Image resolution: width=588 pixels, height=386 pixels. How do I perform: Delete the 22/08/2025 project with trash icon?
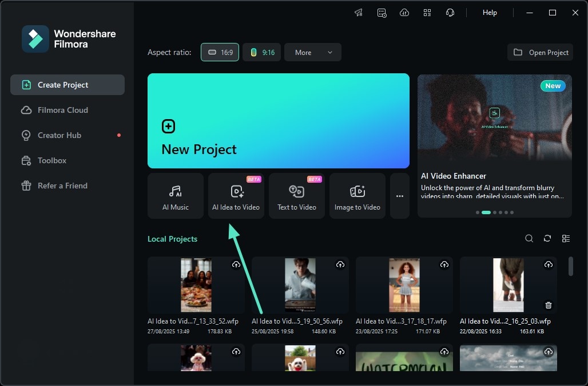(549, 305)
